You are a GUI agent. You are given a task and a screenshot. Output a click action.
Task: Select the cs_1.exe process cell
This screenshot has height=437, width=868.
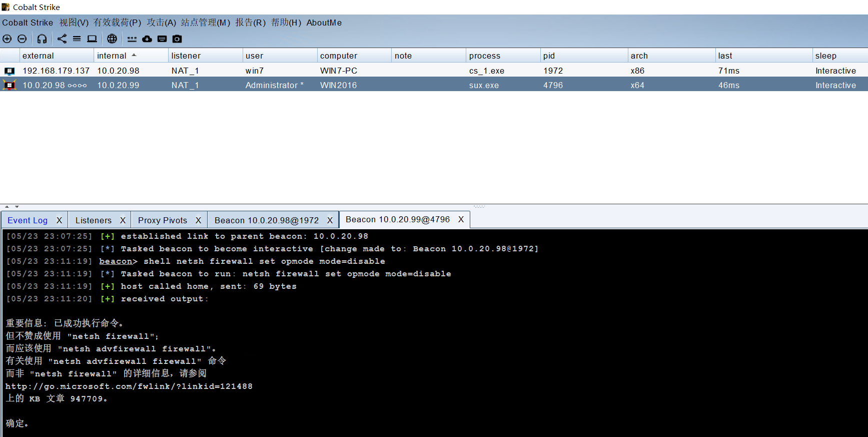coord(487,71)
